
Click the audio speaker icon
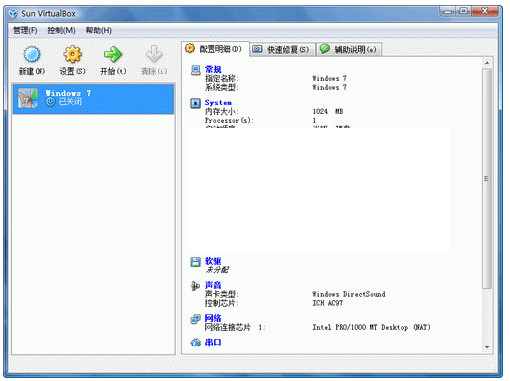click(x=195, y=286)
